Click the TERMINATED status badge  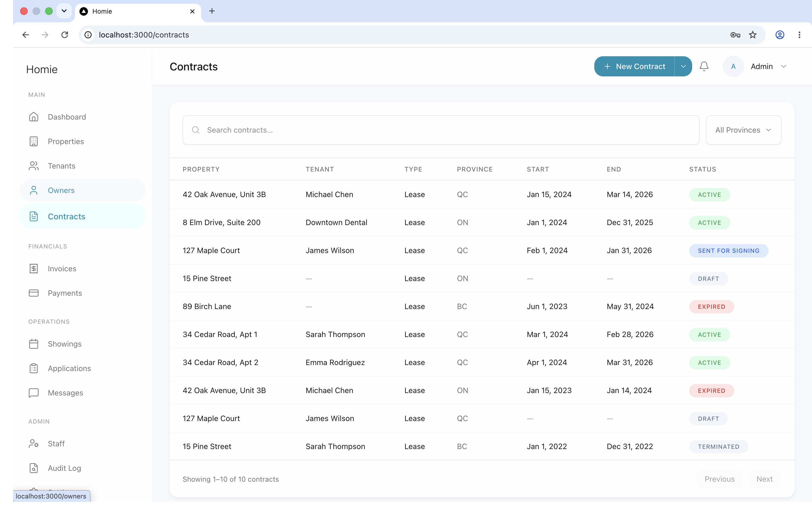pyautogui.click(x=718, y=447)
